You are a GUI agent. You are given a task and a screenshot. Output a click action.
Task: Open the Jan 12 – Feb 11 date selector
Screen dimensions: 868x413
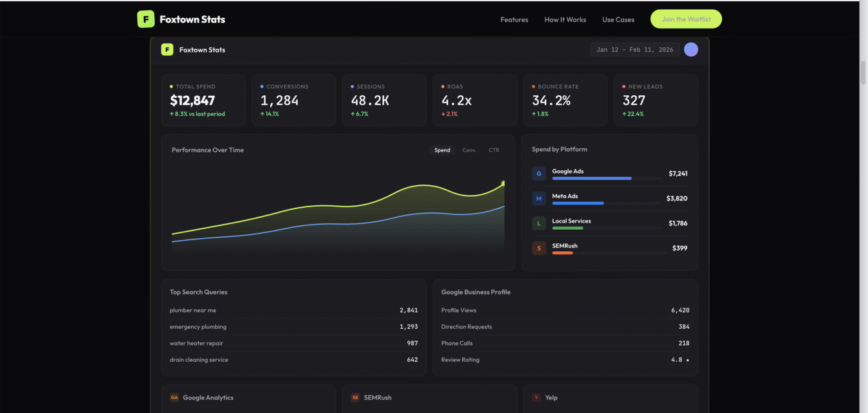634,49
